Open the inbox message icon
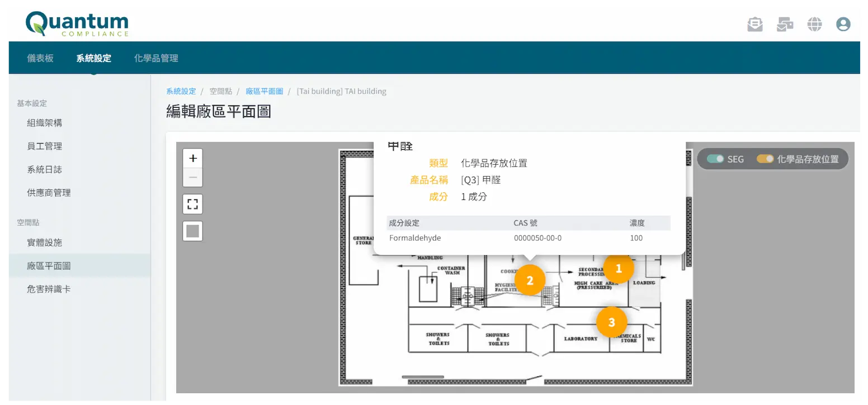868x405 pixels. click(755, 24)
